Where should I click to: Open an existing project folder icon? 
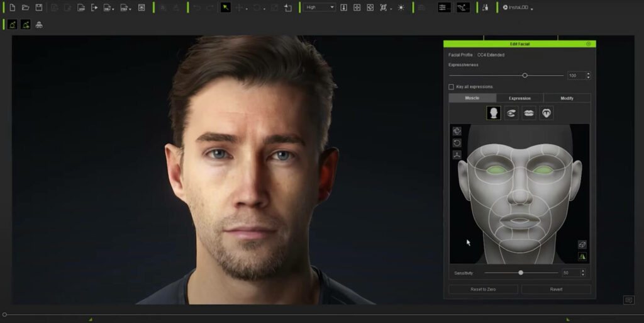[25, 8]
